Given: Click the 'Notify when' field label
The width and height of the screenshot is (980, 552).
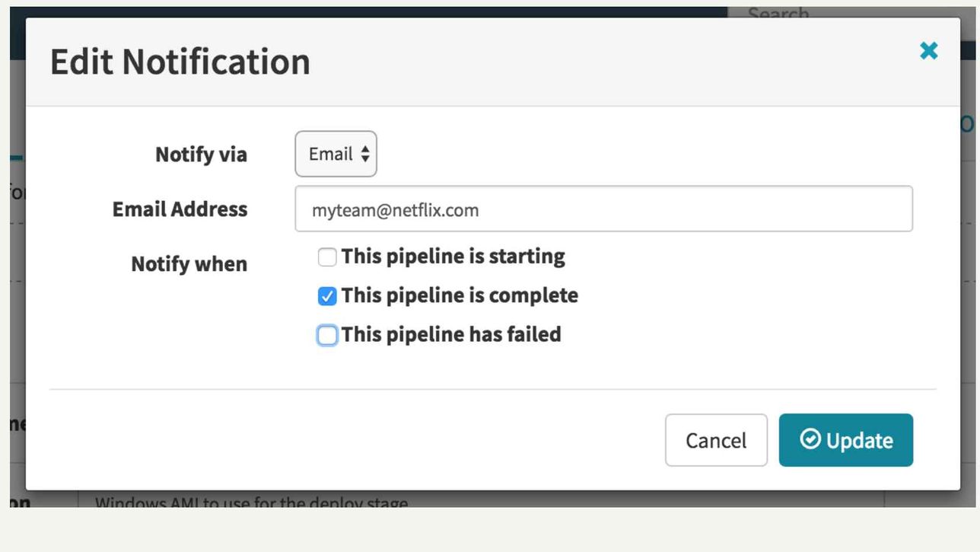Looking at the screenshot, I should (x=189, y=264).
